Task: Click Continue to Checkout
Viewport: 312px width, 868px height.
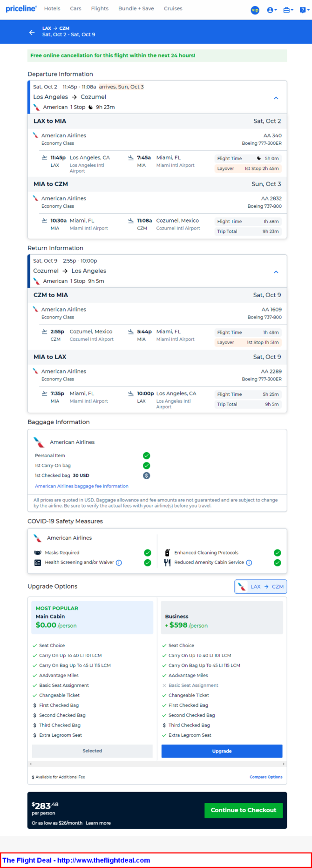Action: tap(244, 810)
